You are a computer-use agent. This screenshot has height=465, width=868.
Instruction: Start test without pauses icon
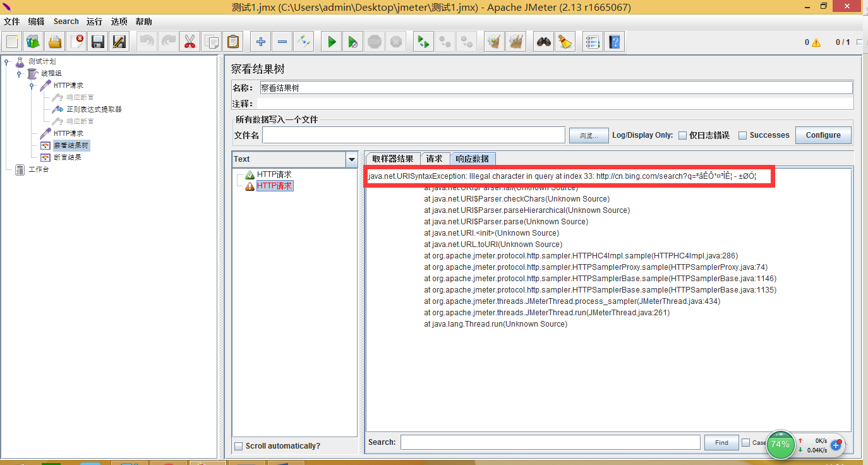[353, 42]
